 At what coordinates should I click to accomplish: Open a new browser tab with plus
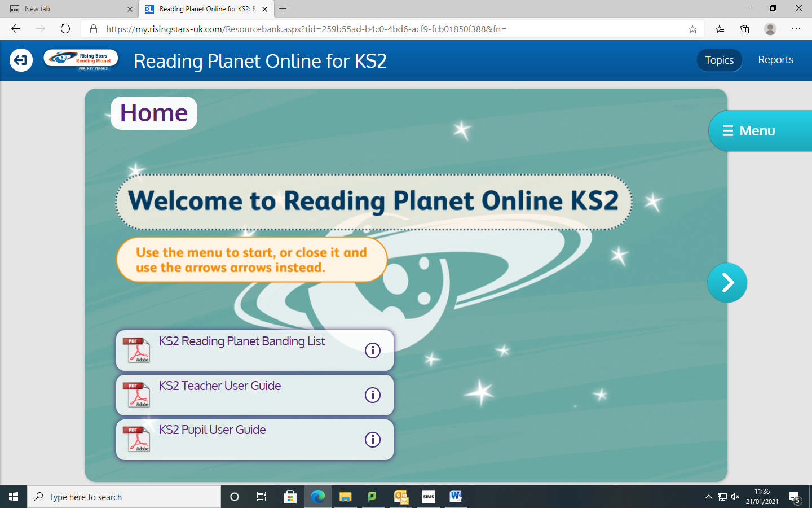pos(283,9)
